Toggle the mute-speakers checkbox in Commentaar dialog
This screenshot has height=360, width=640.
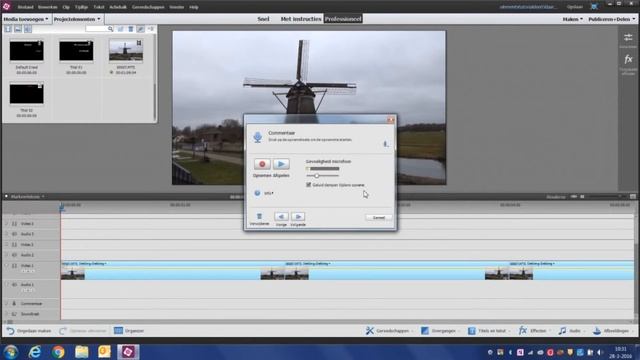(309, 185)
